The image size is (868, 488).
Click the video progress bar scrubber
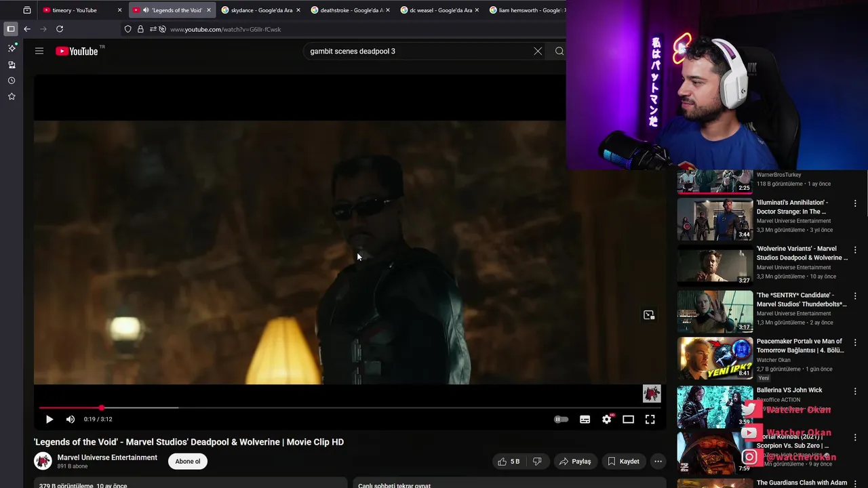point(102,407)
